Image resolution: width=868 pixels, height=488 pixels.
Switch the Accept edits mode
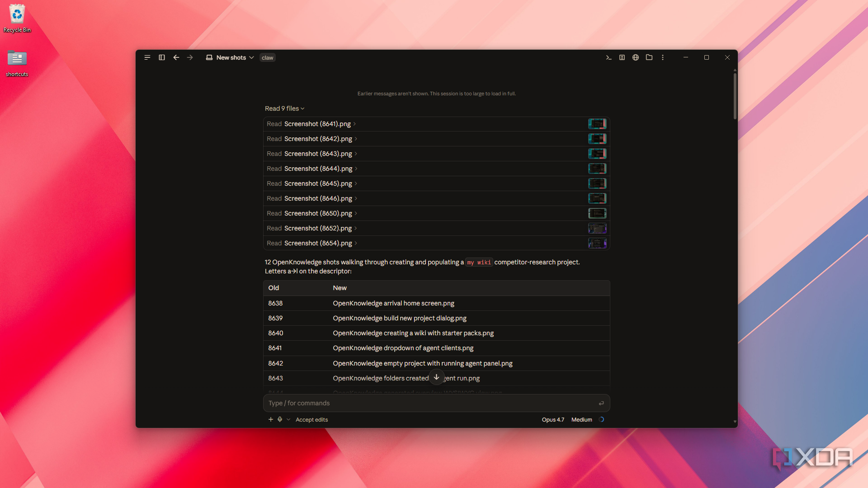click(311, 419)
